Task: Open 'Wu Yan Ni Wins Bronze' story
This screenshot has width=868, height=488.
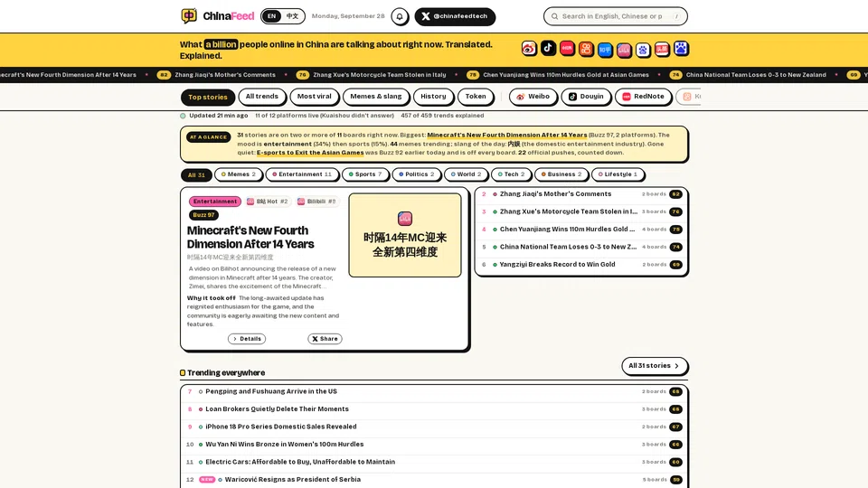Action: (x=434, y=445)
